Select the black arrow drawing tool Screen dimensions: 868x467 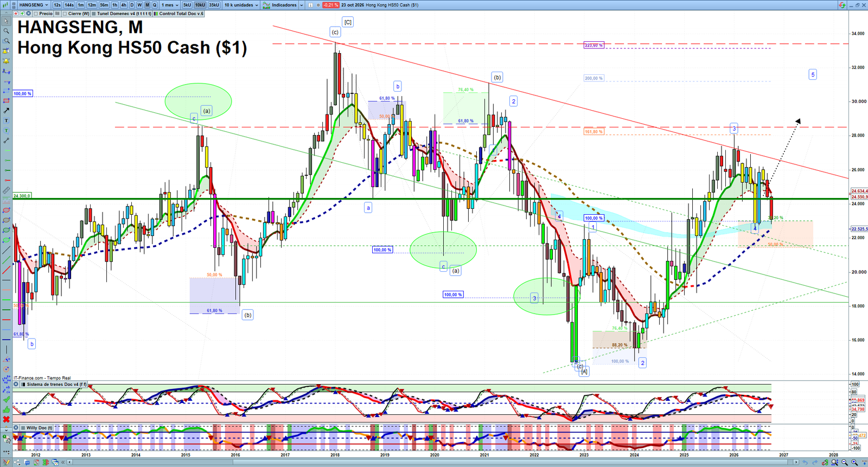pos(7,110)
